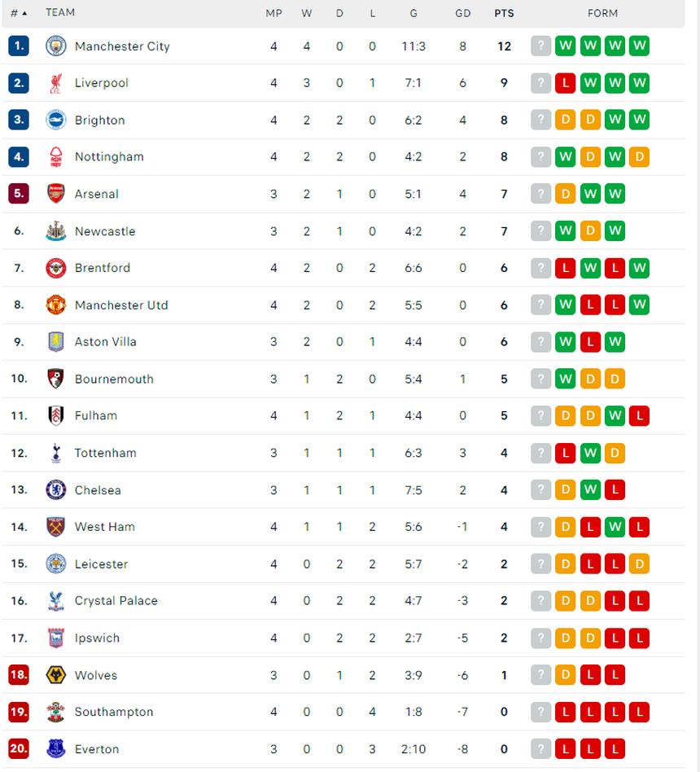Image resolution: width=700 pixels, height=772 pixels.
Task: Click the Manchester City club crest
Action: (55, 46)
